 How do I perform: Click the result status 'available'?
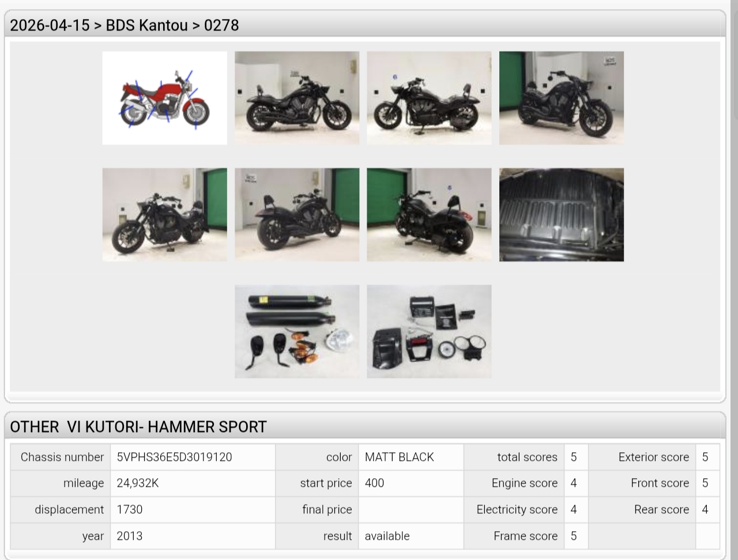(x=387, y=536)
